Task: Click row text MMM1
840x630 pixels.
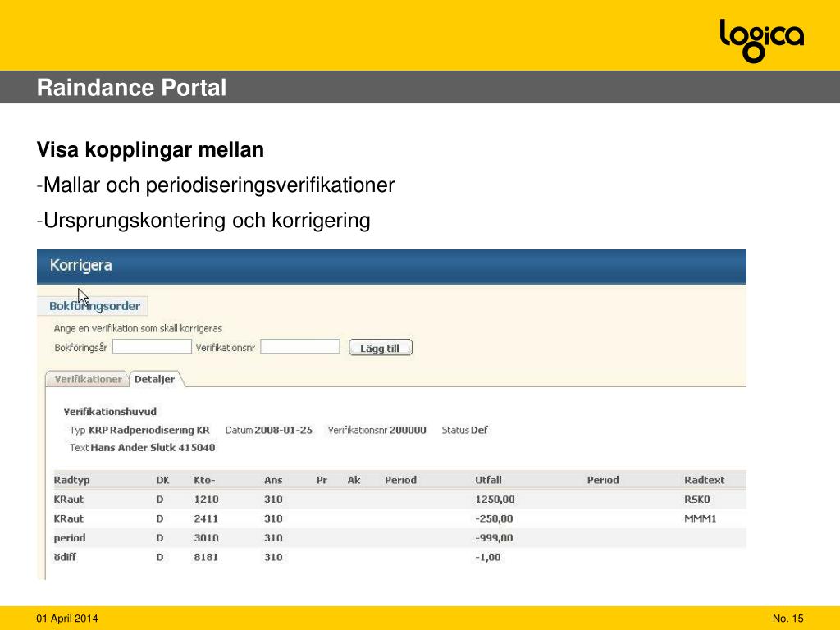Action: click(701, 518)
